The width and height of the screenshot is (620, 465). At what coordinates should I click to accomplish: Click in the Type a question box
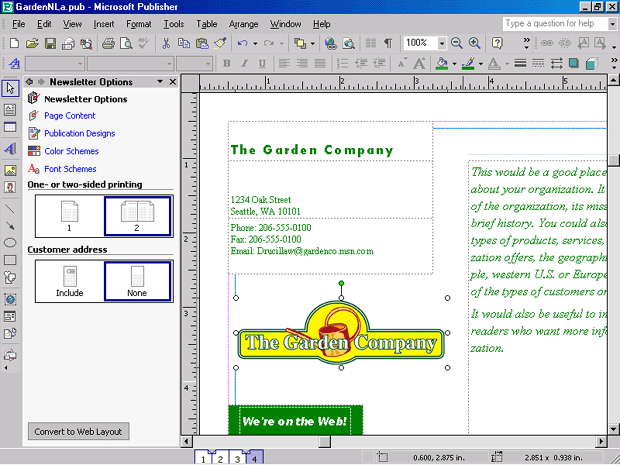556,24
